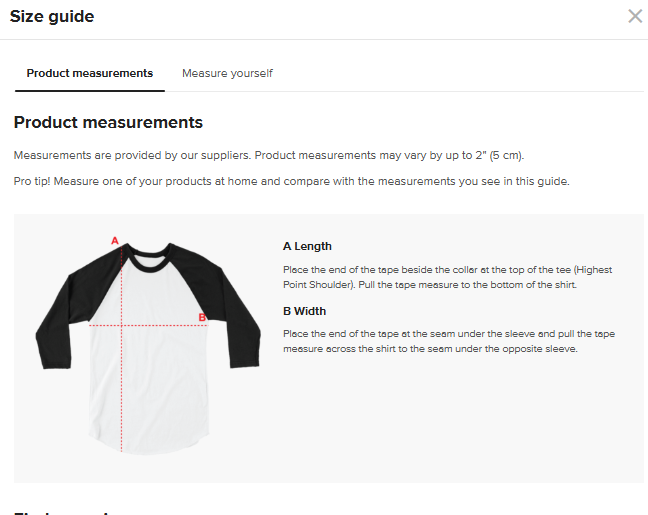648x515 pixels.
Task: Click the Size guide title
Action: [52, 16]
